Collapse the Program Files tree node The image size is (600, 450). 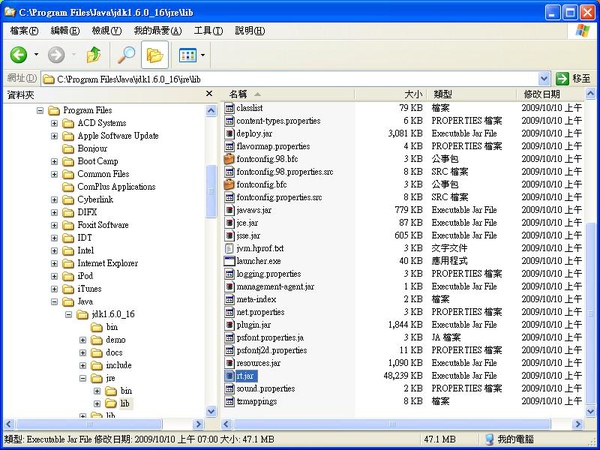tap(40, 111)
